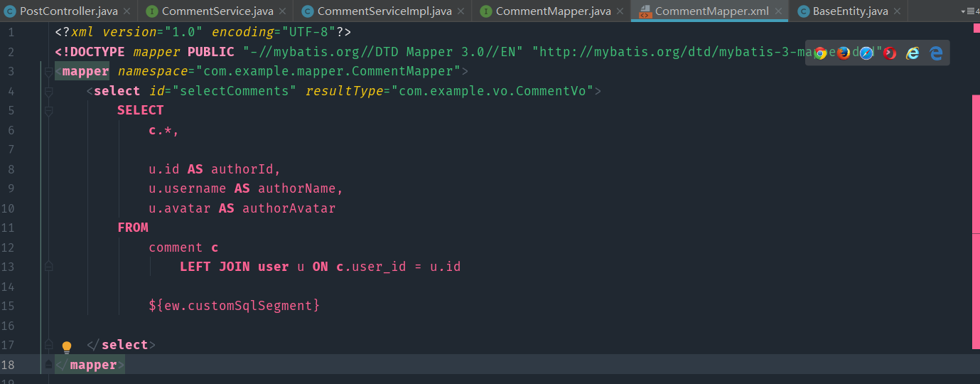Image resolution: width=980 pixels, height=384 pixels.
Task: Click the class icon on PostController.java tab
Action: click(10, 11)
